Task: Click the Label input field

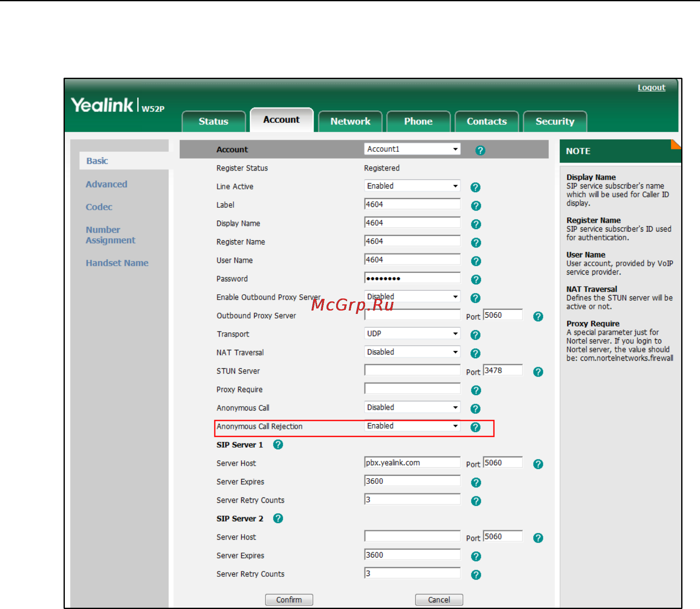Action: (x=412, y=204)
